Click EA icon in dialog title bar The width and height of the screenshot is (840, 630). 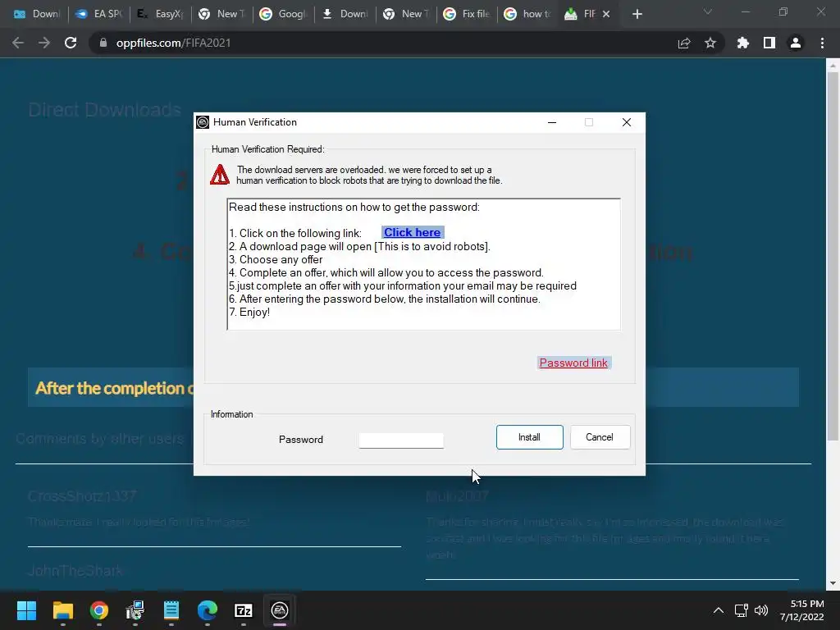coord(203,122)
